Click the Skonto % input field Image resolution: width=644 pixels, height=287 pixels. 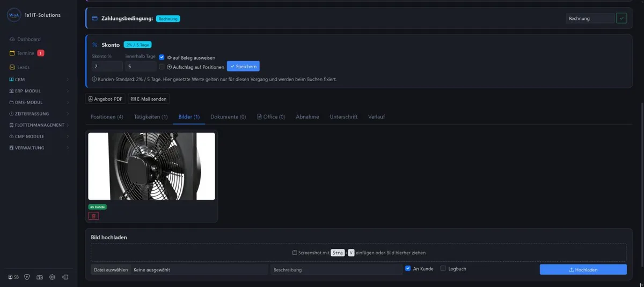(x=107, y=67)
